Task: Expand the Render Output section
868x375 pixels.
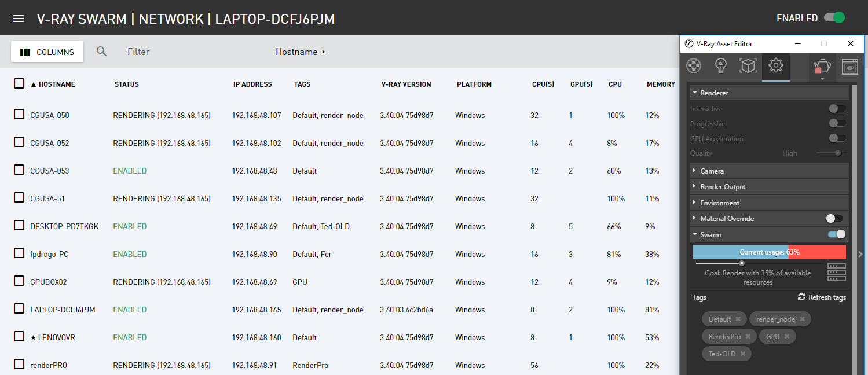Action: 770,186
